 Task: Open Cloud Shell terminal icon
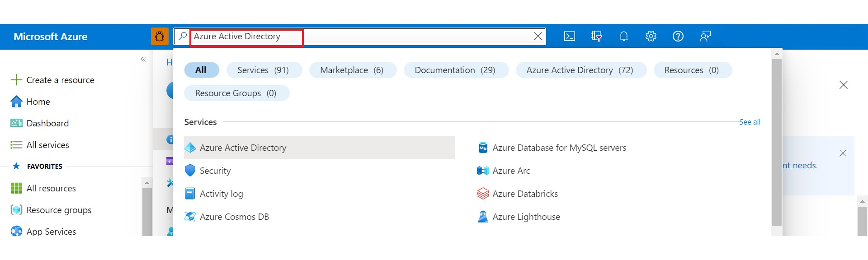[569, 37]
